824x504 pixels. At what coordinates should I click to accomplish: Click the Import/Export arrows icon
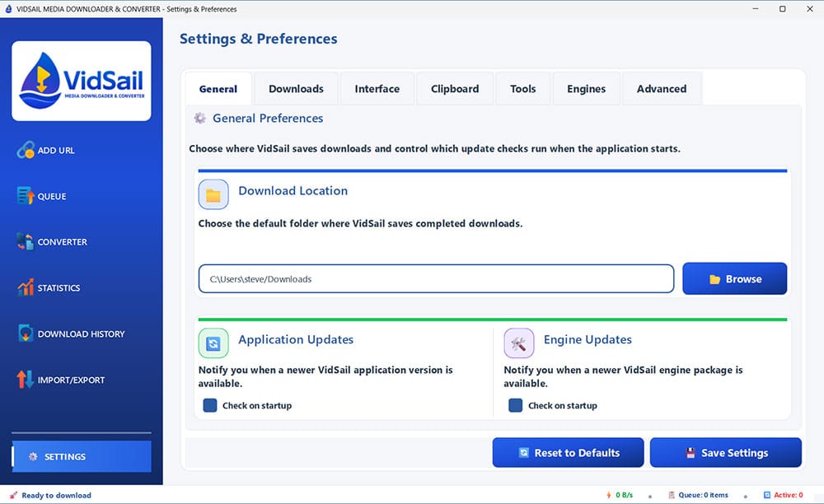tap(26, 380)
